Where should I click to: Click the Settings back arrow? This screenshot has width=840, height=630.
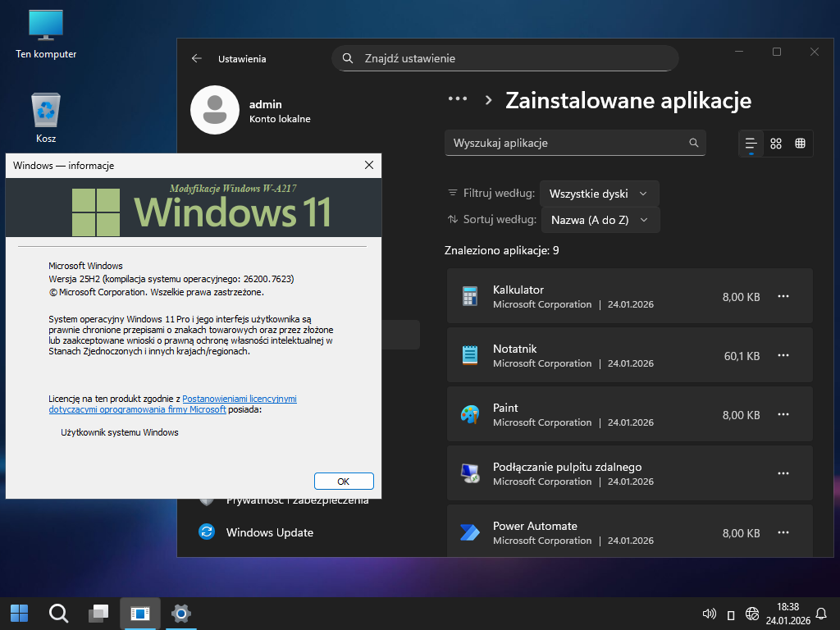coord(196,58)
